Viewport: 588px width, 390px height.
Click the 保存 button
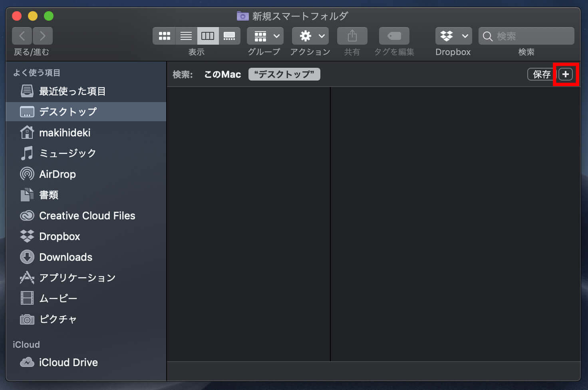tap(542, 74)
